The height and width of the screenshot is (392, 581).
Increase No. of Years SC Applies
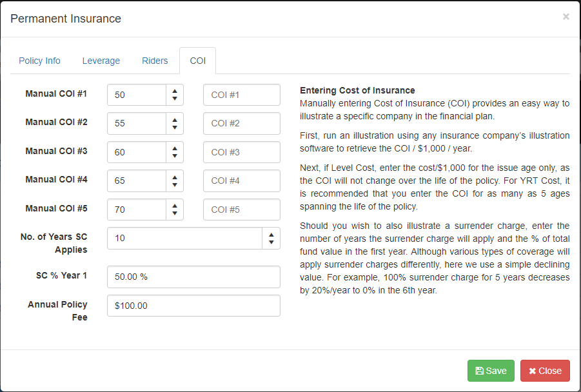click(271, 234)
